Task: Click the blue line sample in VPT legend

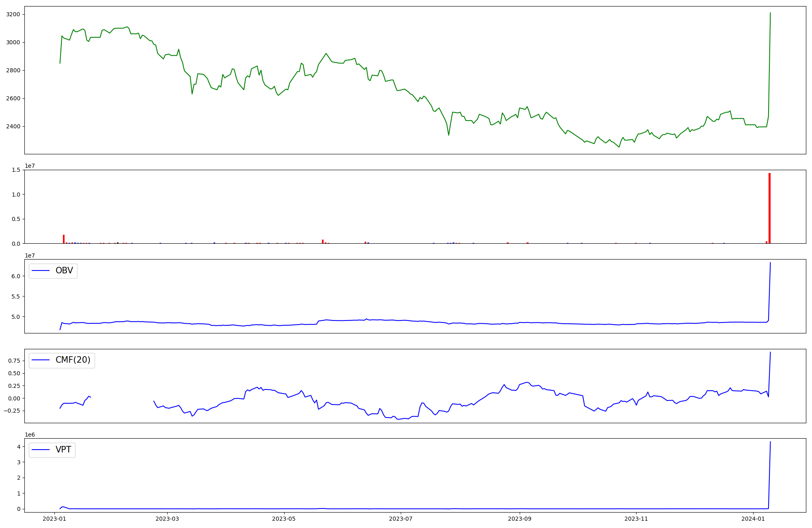Action: pos(41,450)
